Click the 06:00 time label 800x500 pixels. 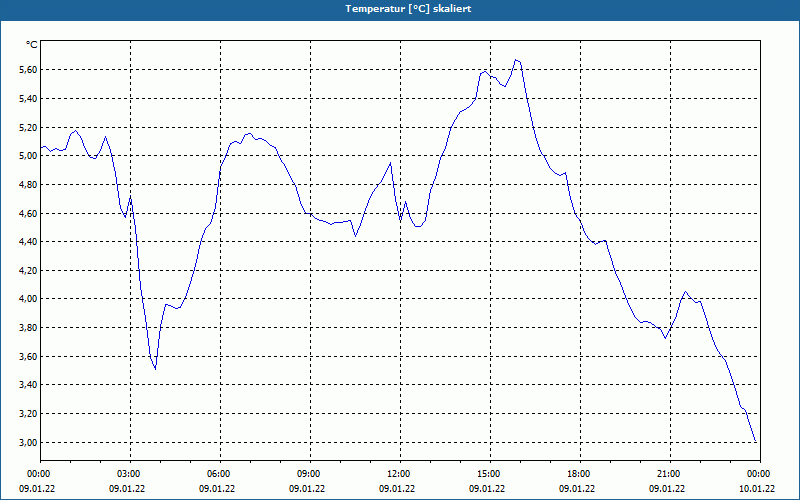[x=220, y=474]
